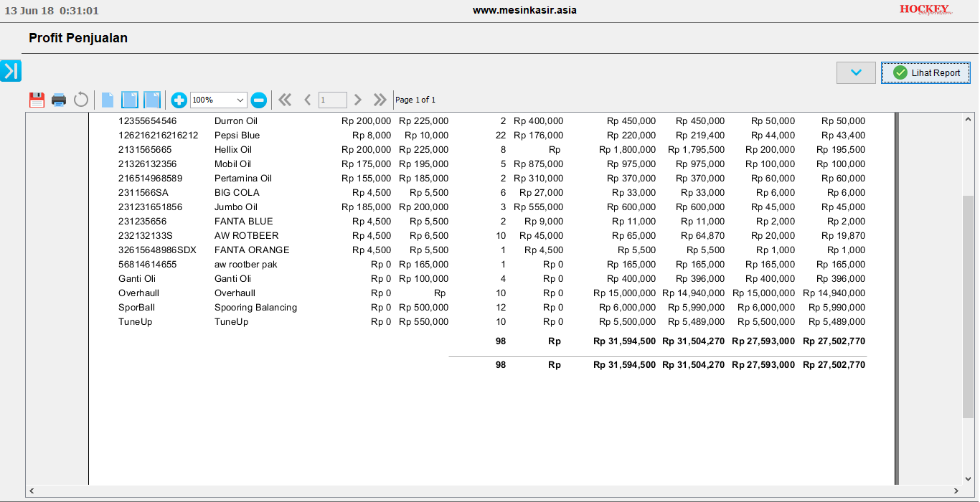
Task: Click the Rp 875,000 cost value
Action: (539, 164)
